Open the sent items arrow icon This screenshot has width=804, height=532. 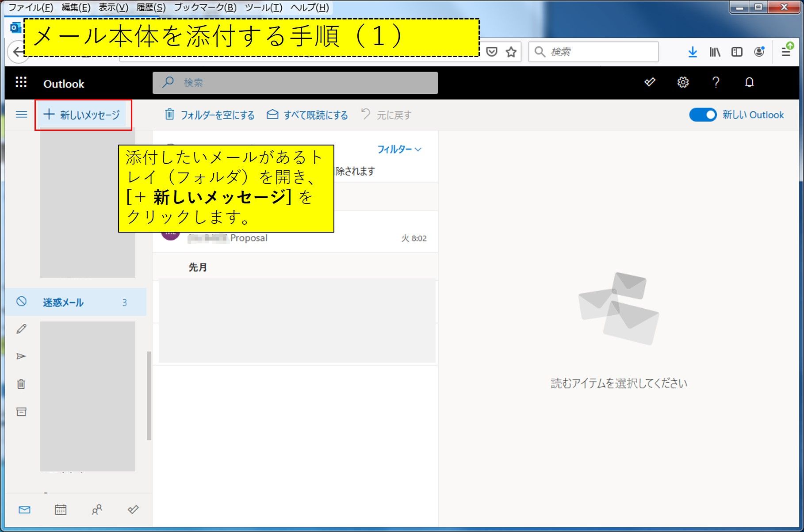click(21, 356)
